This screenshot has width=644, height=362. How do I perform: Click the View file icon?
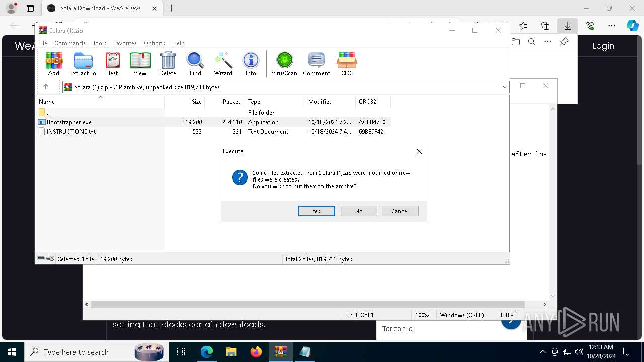point(140,64)
